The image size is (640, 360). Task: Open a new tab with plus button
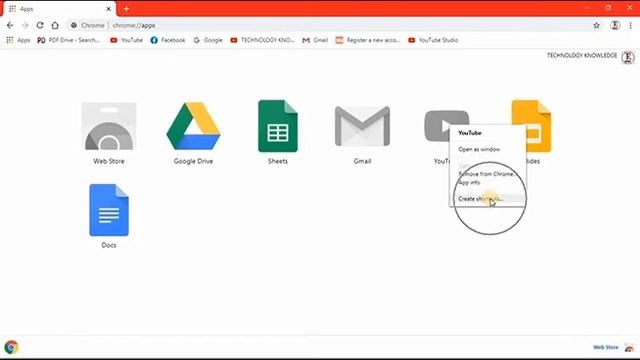(x=126, y=9)
